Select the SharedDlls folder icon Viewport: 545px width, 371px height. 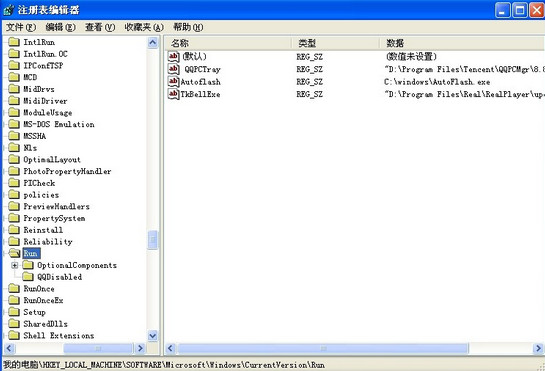click(14, 323)
